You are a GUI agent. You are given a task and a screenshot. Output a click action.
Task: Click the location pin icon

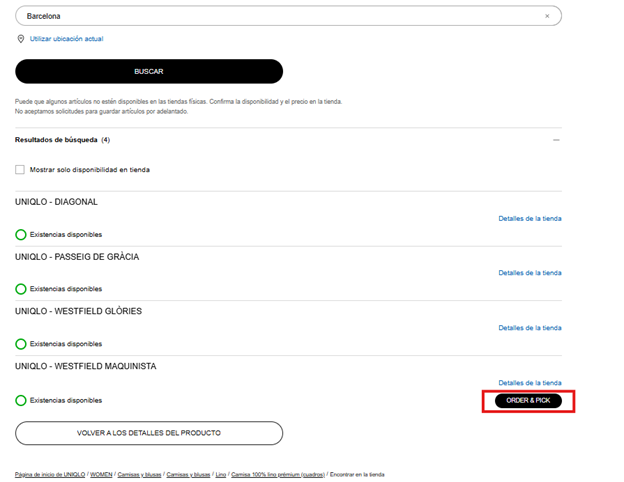click(21, 39)
